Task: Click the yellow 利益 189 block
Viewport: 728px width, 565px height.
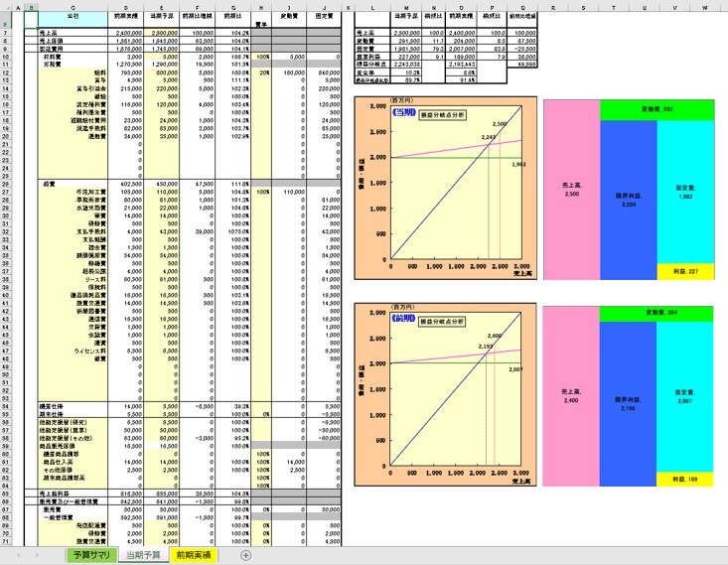Action: click(x=685, y=479)
